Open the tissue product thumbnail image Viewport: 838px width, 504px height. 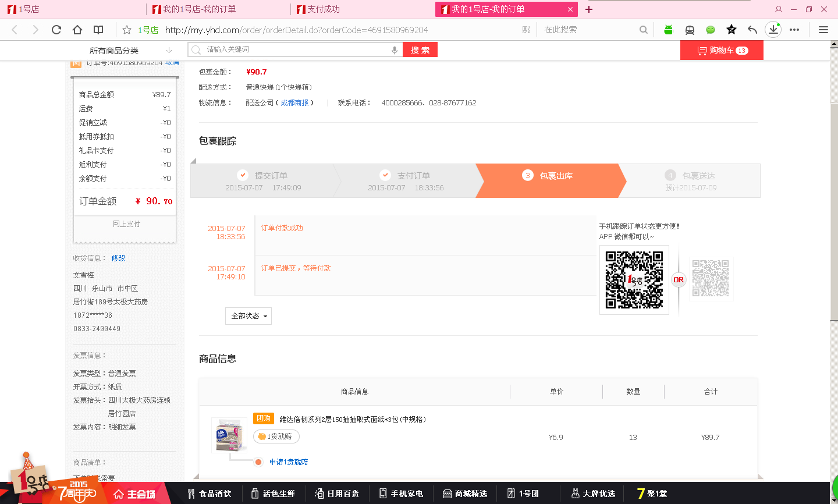point(229,435)
